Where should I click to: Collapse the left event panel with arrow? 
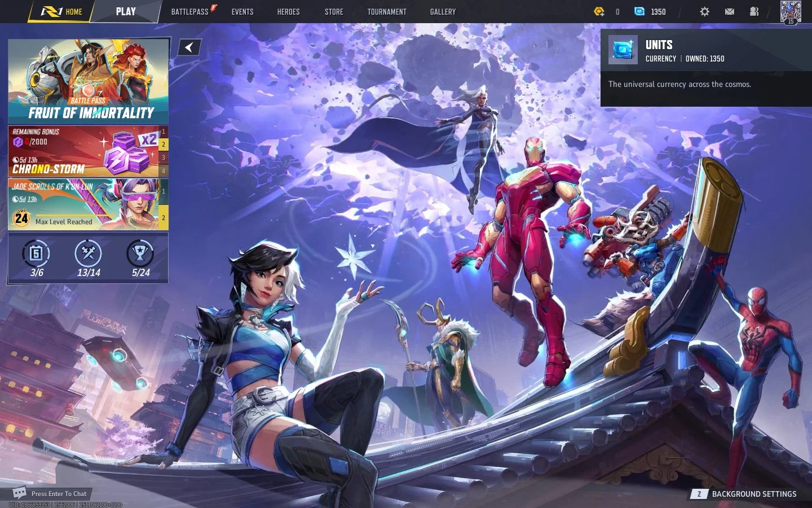point(189,47)
